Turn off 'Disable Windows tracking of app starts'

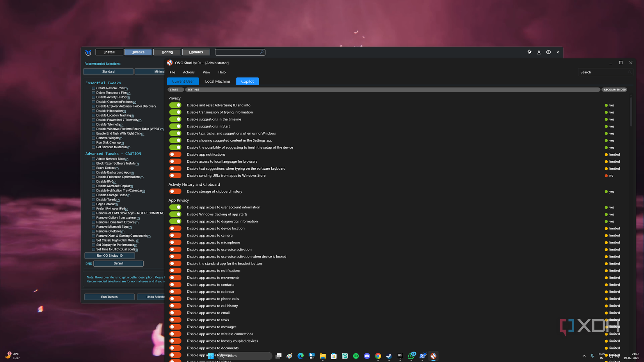point(175,215)
